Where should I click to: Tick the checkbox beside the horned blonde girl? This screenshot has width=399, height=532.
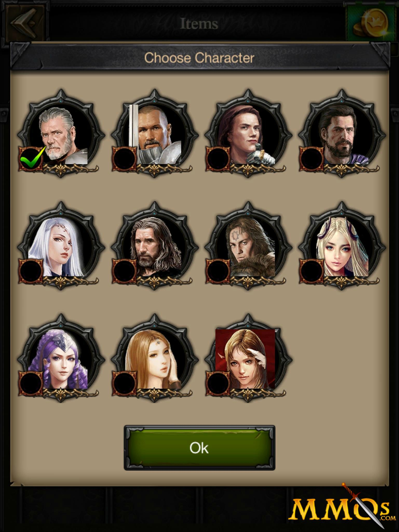(x=311, y=271)
